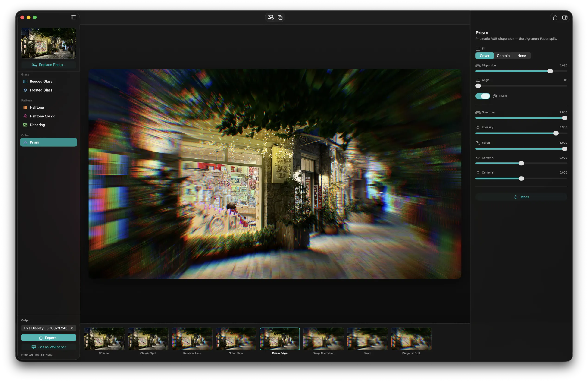Choose the Classic Split preset thumbnail

click(148, 339)
